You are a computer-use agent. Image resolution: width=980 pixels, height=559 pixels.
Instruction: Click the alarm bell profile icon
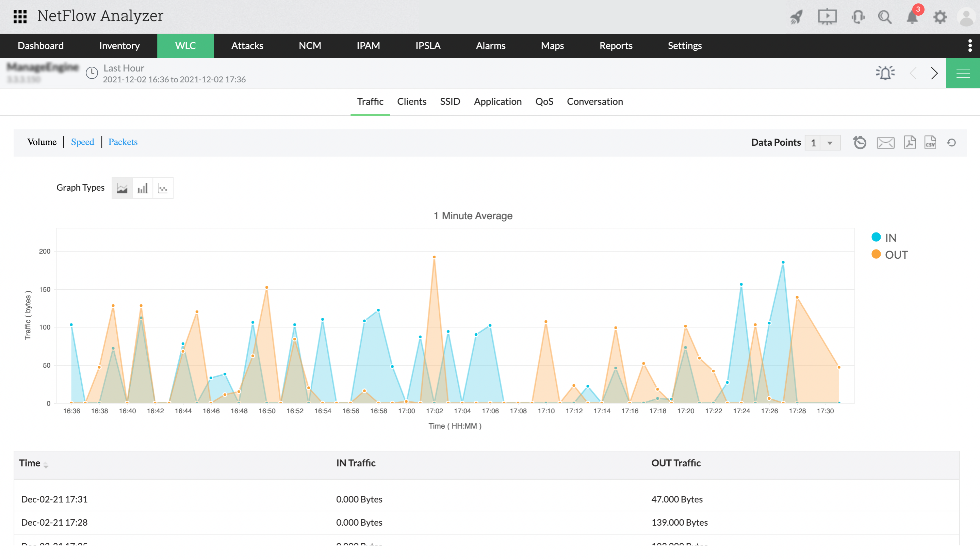pyautogui.click(x=885, y=73)
